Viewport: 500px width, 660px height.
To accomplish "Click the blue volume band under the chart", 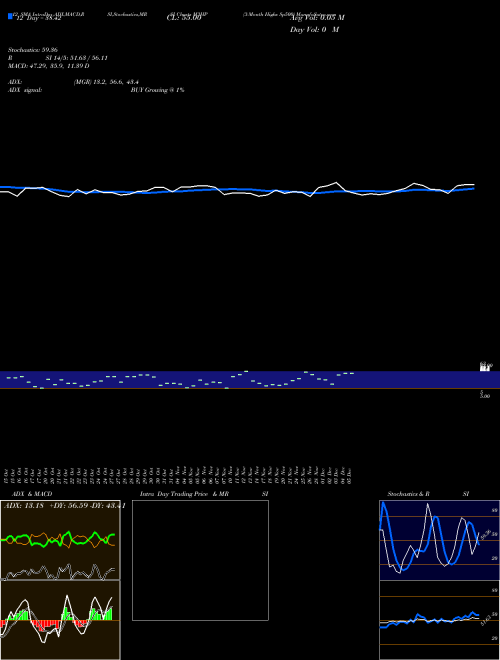I will [x=250, y=380].
